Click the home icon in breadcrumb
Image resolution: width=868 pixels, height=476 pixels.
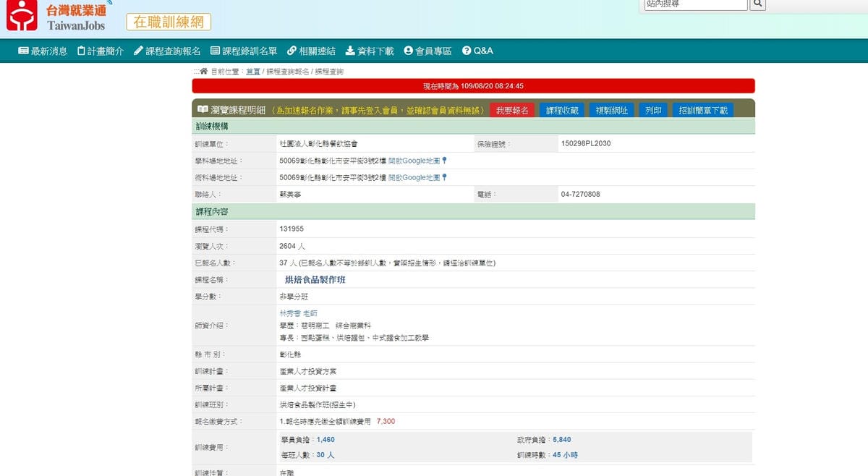tap(203, 72)
